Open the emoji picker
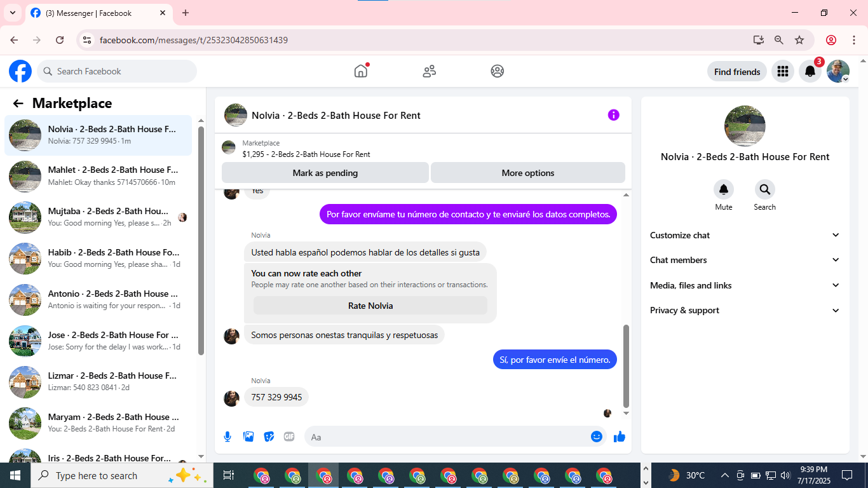 597,437
